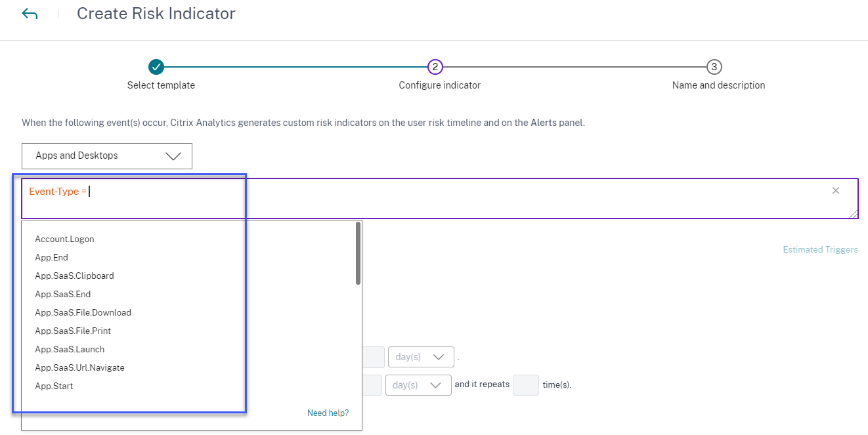Viewport: 868px width, 435px height.
Task: Select App.Start from the list
Action: 54,386
